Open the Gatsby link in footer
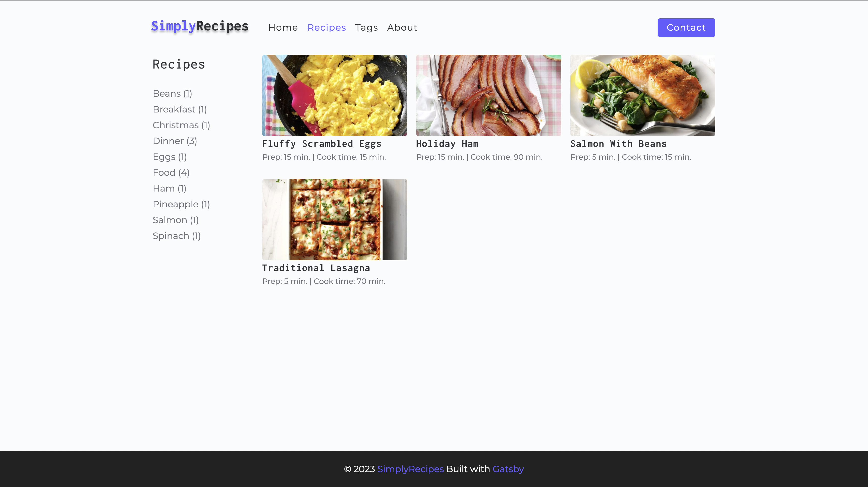 click(x=508, y=469)
